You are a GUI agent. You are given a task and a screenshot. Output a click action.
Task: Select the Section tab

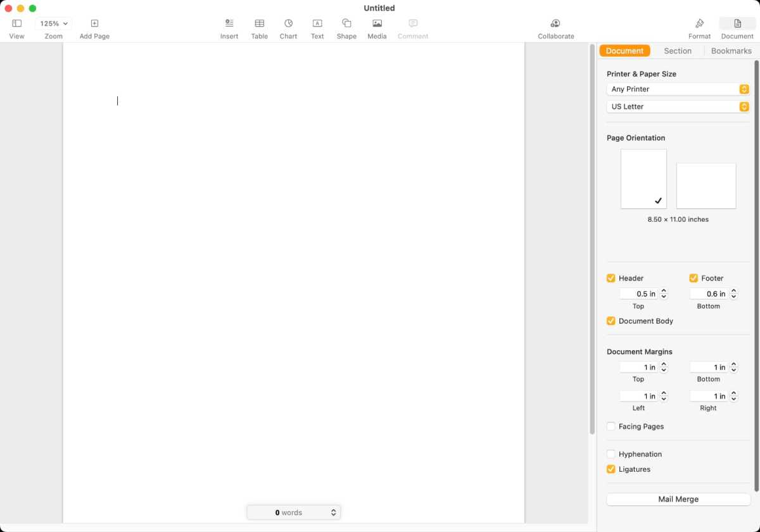678,51
